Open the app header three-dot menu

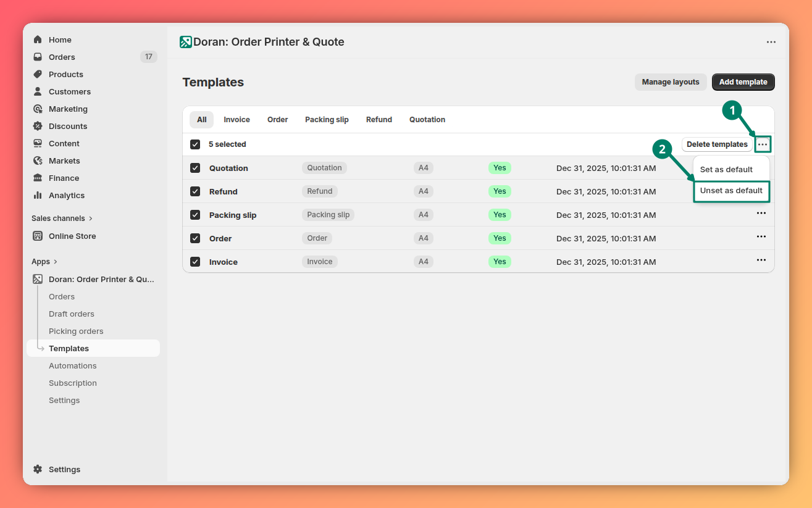[x=771, y=42]
